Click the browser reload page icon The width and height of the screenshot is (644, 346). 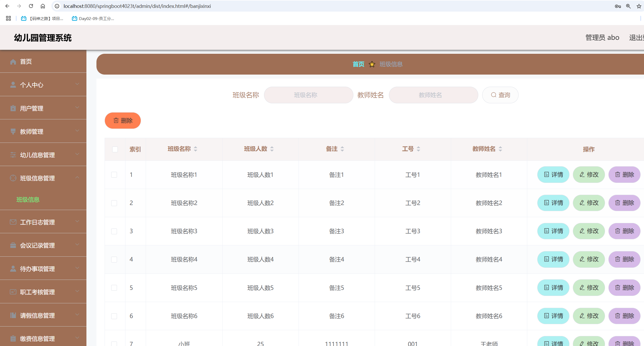(31, 6)
